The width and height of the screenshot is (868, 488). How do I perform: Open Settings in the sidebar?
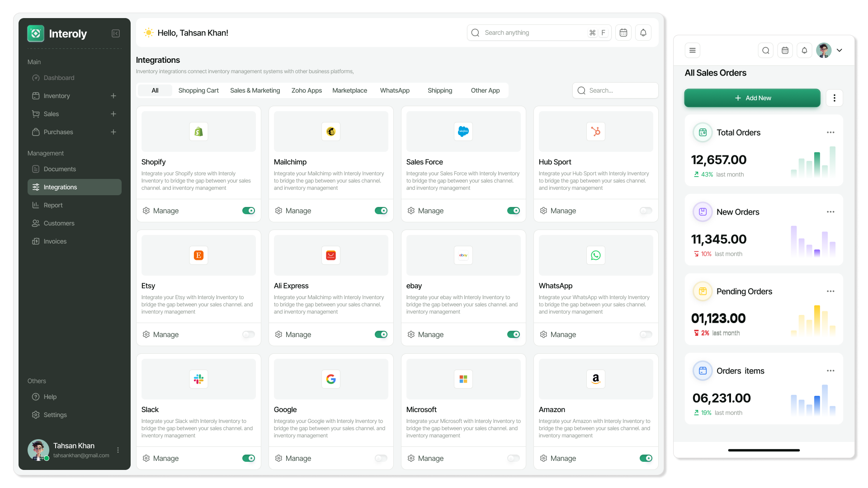click(x=75, y=415)
